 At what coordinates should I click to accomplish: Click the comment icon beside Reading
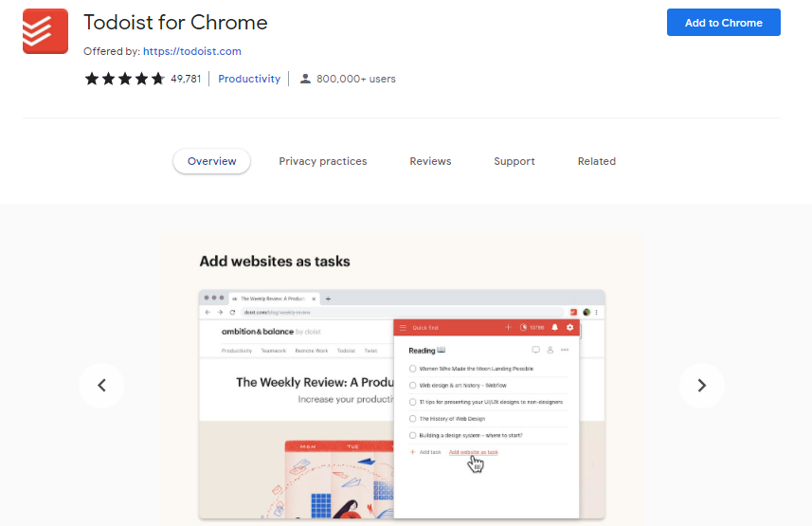tap(535, 351)
